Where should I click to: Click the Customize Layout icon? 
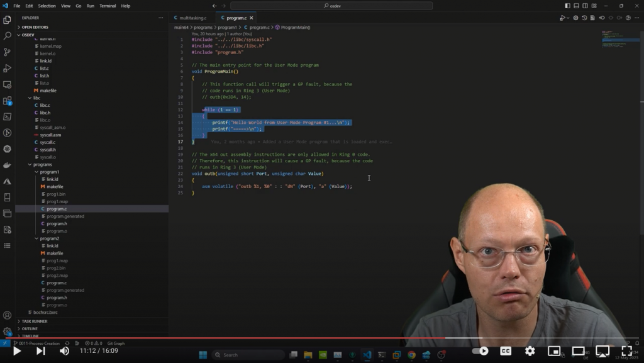pyautogui.click(x=594, y=6)
